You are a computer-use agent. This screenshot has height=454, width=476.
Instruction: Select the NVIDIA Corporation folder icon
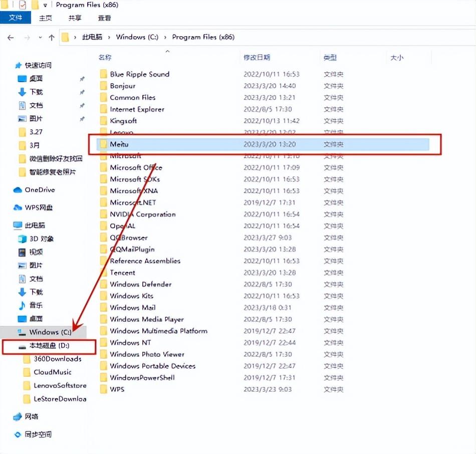tap(104, 214)
